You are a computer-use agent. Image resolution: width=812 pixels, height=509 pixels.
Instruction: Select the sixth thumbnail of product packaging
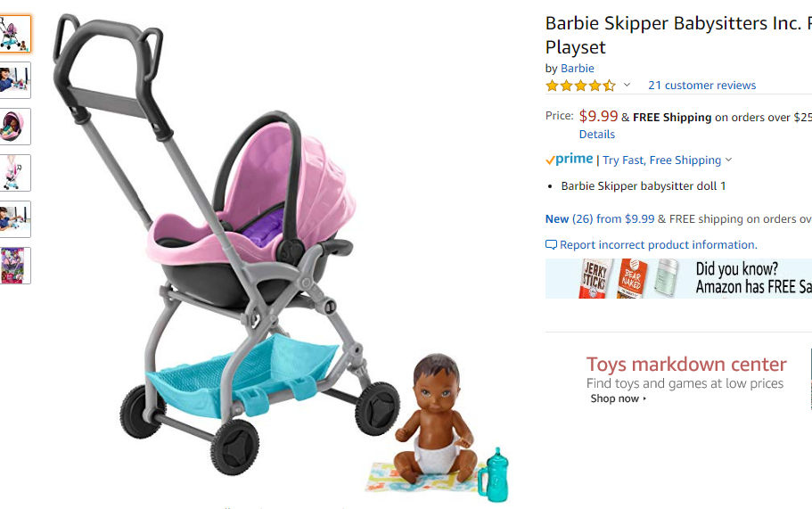point(15,266)
